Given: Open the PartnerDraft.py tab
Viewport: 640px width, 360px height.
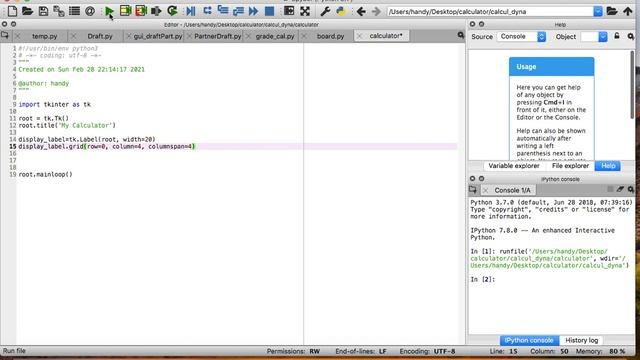Looking at the screenshot, I should tap(218, 36).
